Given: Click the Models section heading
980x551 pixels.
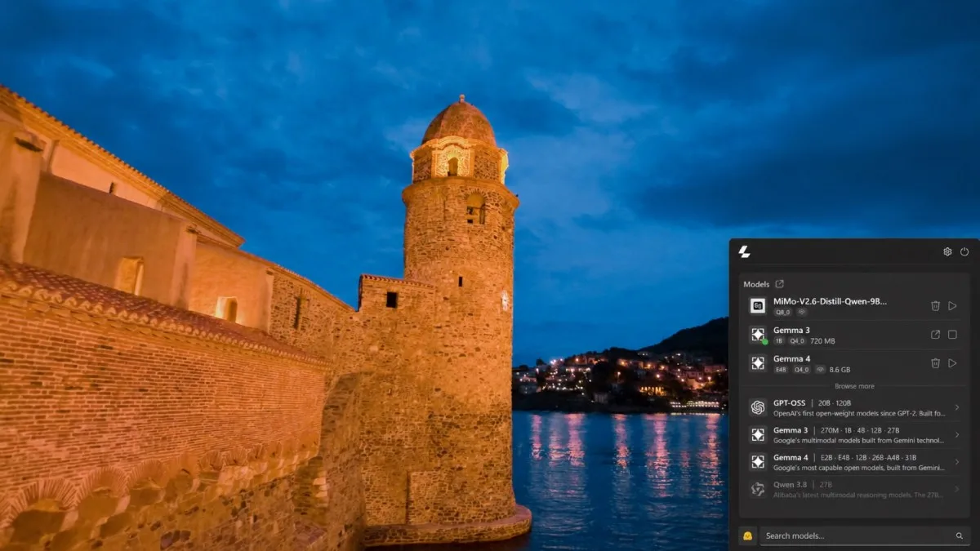Looking at the screenshot, I should coord(756,284).
